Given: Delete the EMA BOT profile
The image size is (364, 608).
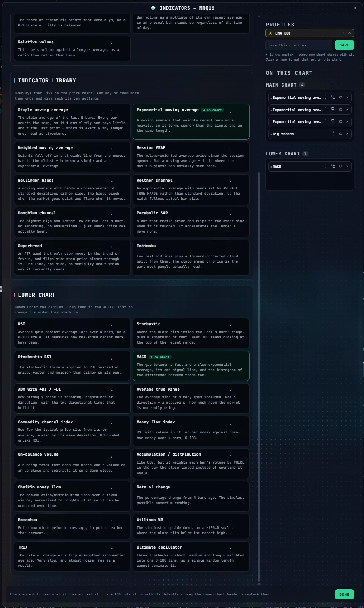Looking at the screenshot, I should [350, 33].
